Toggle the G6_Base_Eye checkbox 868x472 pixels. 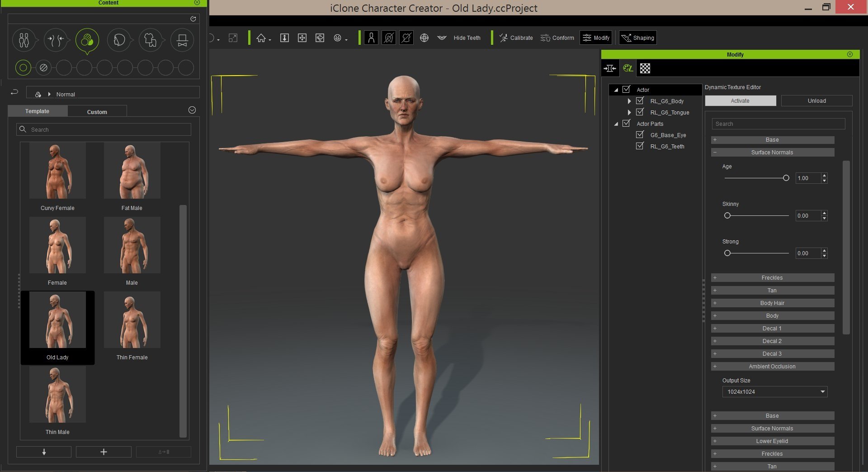(640, 135)
